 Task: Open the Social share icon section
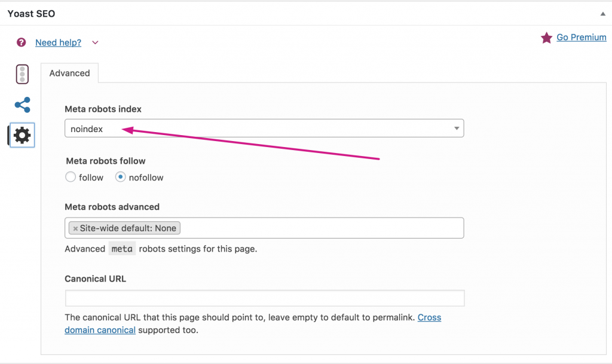[22, 105]
